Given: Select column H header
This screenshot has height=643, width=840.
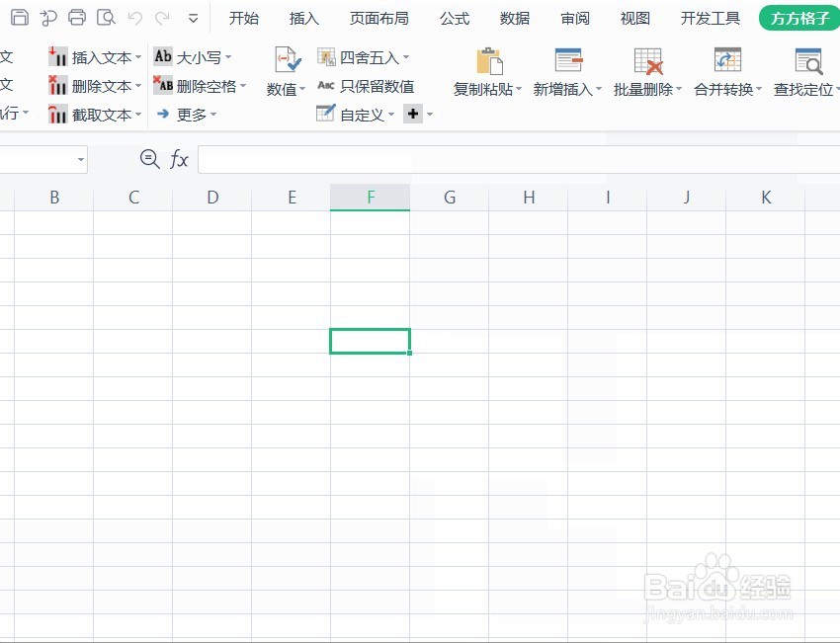Looking at the screenshot, I should point(529,198).
